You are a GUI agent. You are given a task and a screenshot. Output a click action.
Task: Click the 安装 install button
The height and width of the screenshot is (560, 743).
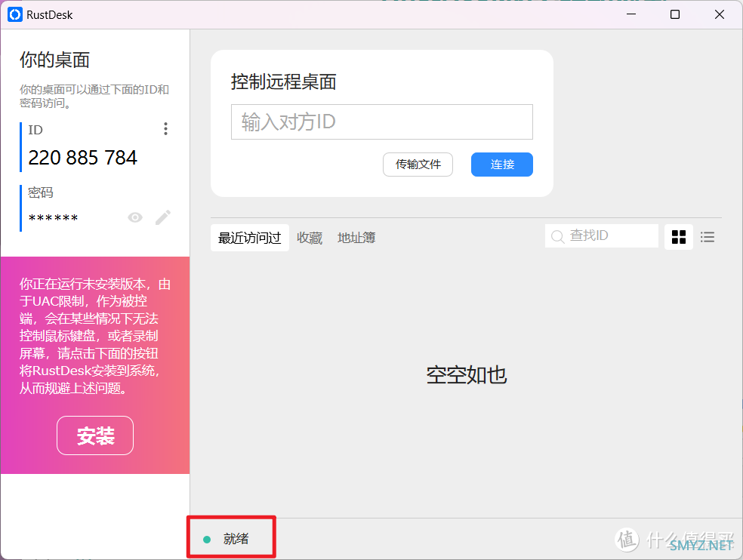pyautogui.click(x=95, y=435)
